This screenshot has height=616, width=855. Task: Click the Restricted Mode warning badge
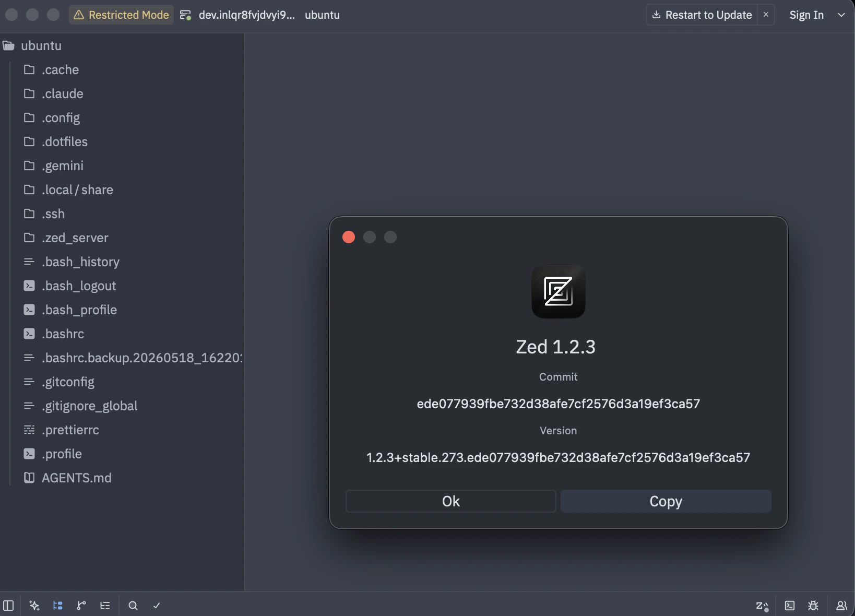[x=121, y=15]
